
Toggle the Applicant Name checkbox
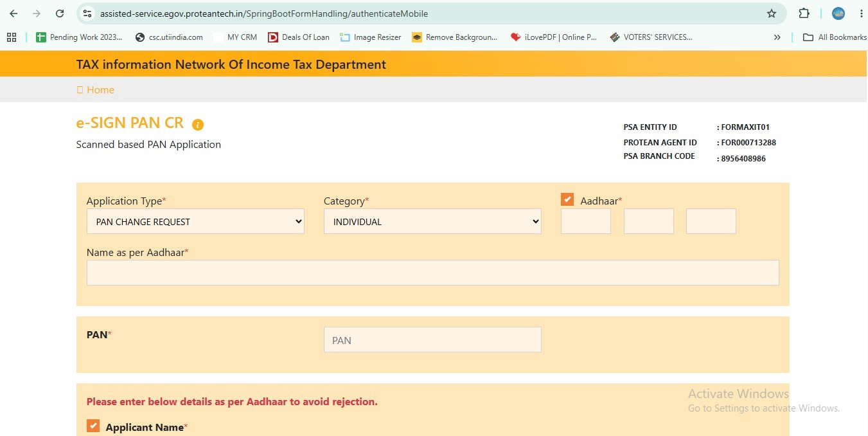(x=93, y=426)
